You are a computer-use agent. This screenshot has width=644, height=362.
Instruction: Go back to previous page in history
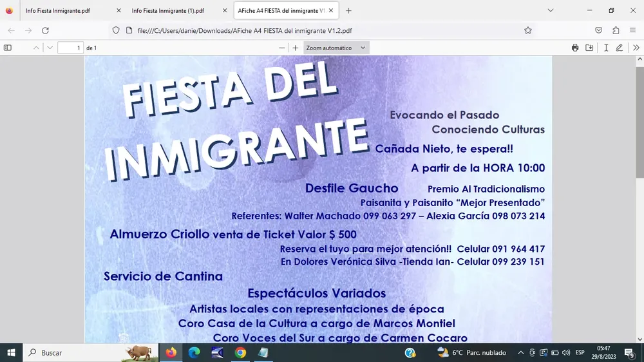(x=11, y=30)
